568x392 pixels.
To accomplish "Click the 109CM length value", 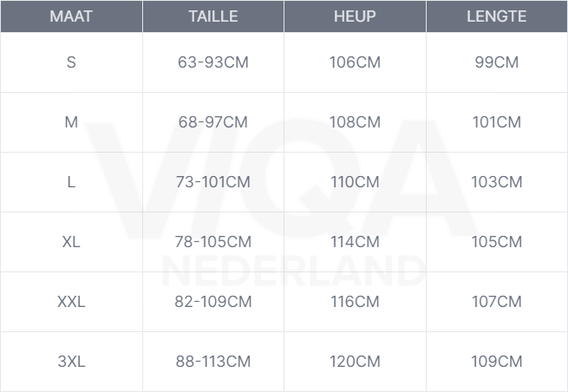I will coord(496,362).
